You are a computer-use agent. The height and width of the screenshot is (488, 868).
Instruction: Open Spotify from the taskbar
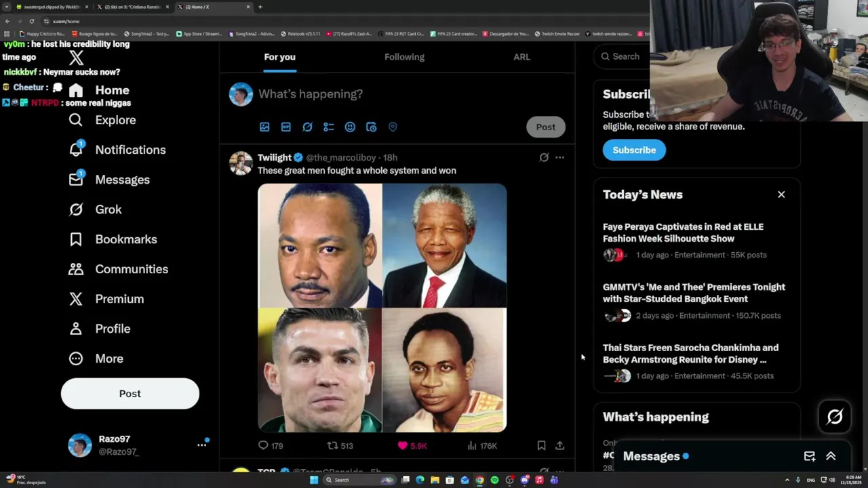point(494,480)
